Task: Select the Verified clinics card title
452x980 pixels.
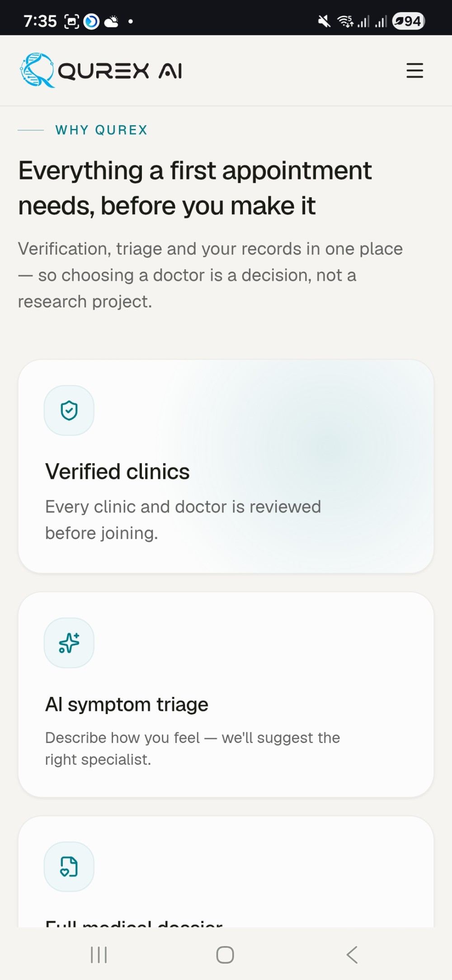Action: [118, 471]
